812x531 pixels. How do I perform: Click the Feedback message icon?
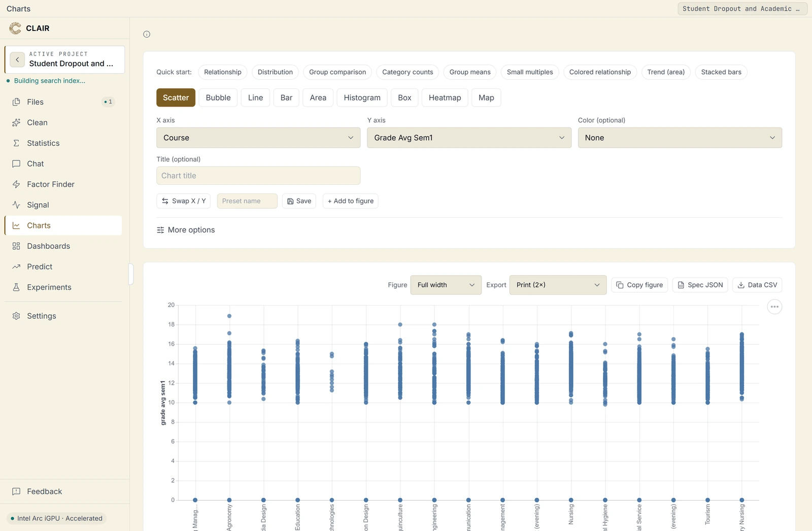(16, 491)
